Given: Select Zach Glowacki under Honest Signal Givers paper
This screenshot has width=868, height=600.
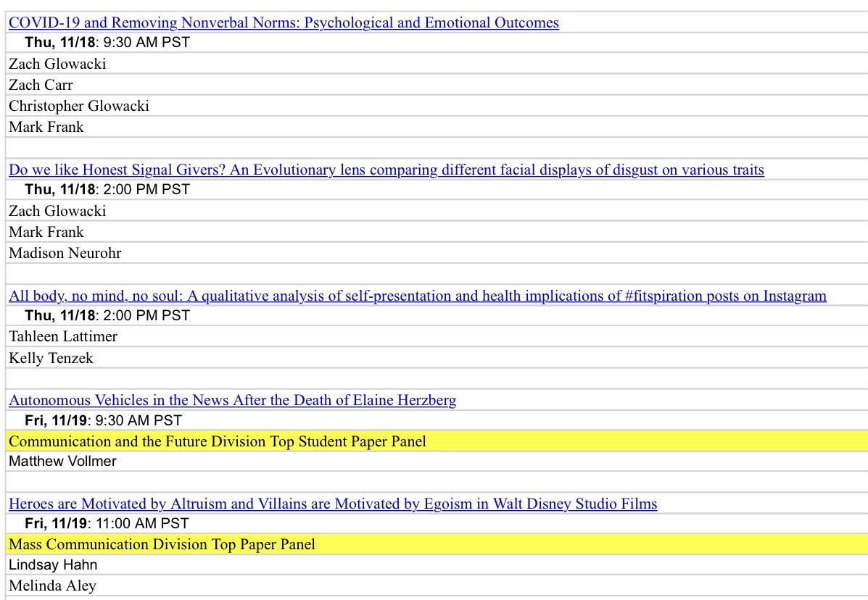Looking at the screenshot, I should [57, 211].
